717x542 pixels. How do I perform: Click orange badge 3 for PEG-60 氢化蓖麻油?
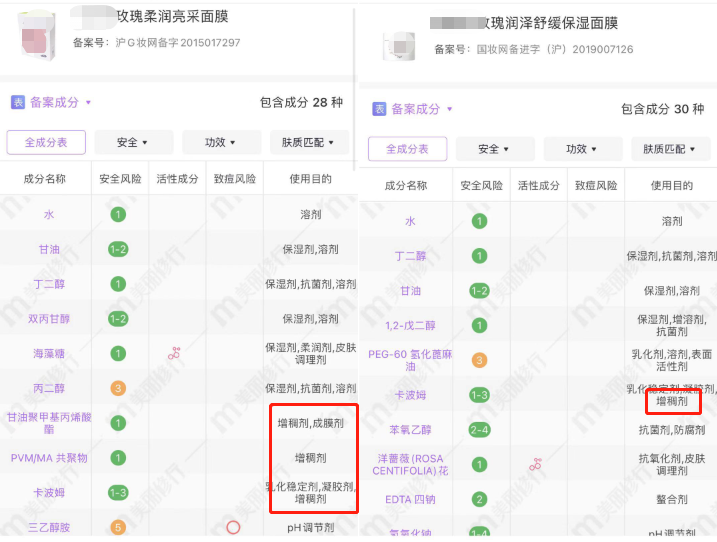479,360
